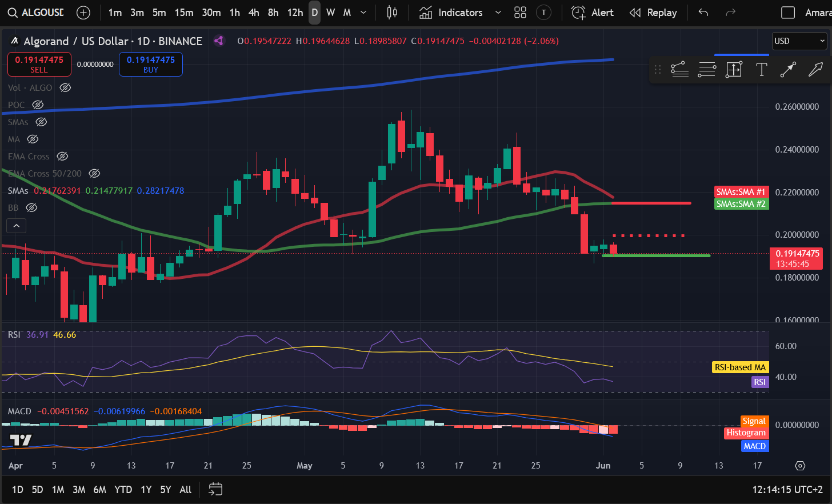Expand the Indicators favorites dropdown arrow
Screen dimensions: 832x504
498,13
